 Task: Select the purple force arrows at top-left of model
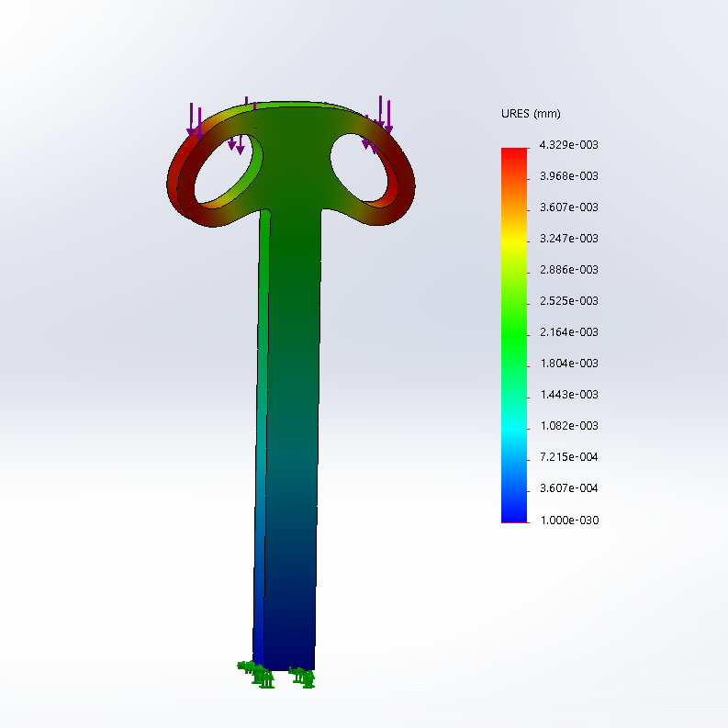click(195, 122)
